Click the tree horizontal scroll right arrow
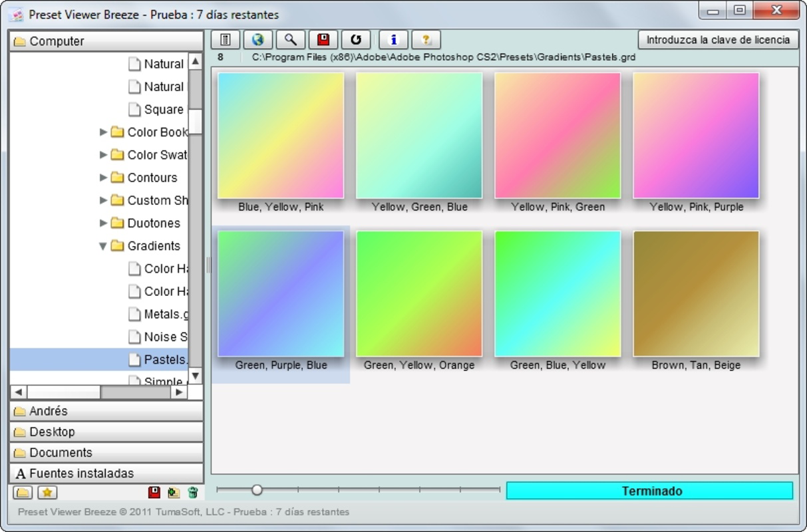 click(178, 392)
